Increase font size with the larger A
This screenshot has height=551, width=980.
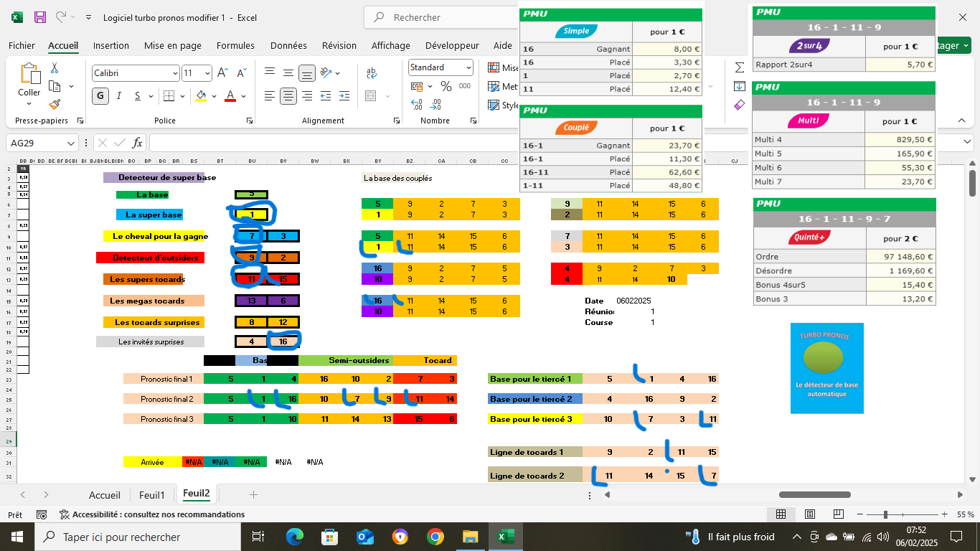click(x=222, y=73)
